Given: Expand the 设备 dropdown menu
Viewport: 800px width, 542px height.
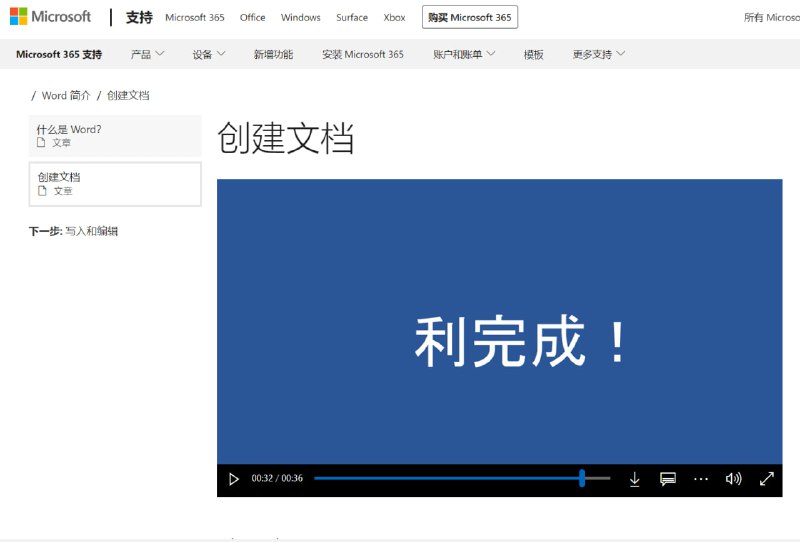Looking at the screenshot, I should coord(209,54).
